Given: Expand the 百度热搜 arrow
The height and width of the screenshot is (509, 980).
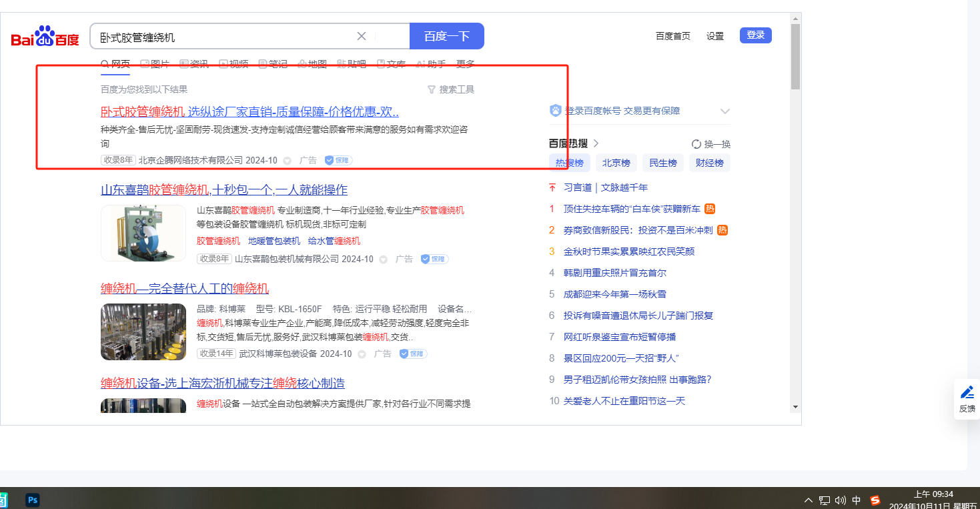Looking at the screenshot, I should click(596, 143).
